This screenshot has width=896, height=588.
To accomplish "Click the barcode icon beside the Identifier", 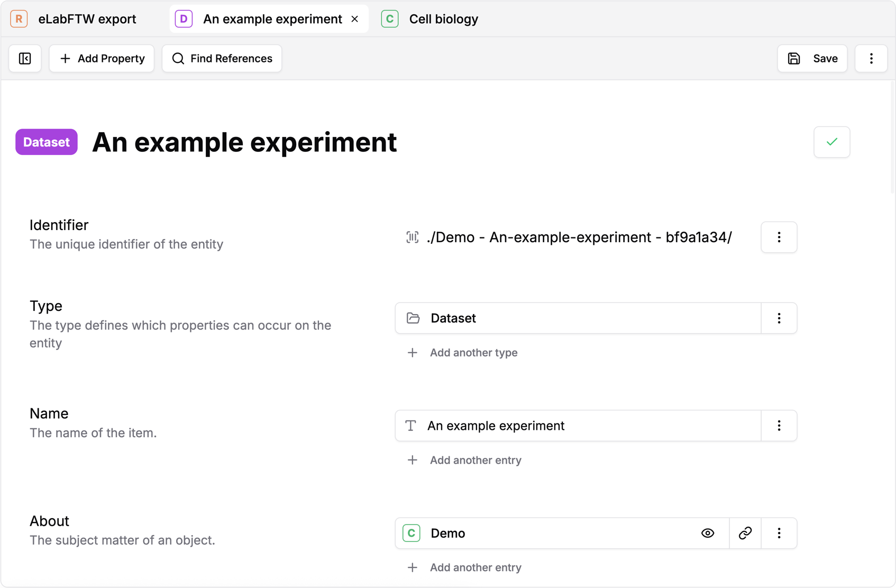I will [412, 237].
